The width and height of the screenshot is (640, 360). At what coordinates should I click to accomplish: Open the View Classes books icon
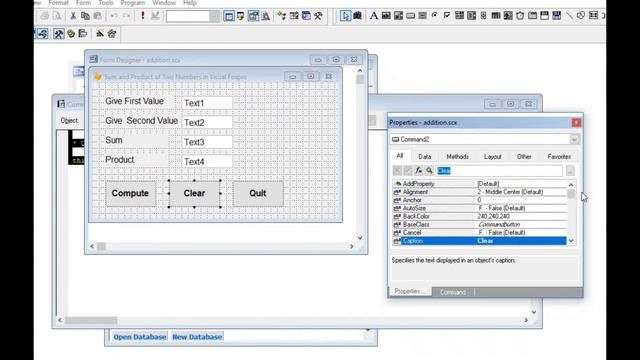(358, 16)
